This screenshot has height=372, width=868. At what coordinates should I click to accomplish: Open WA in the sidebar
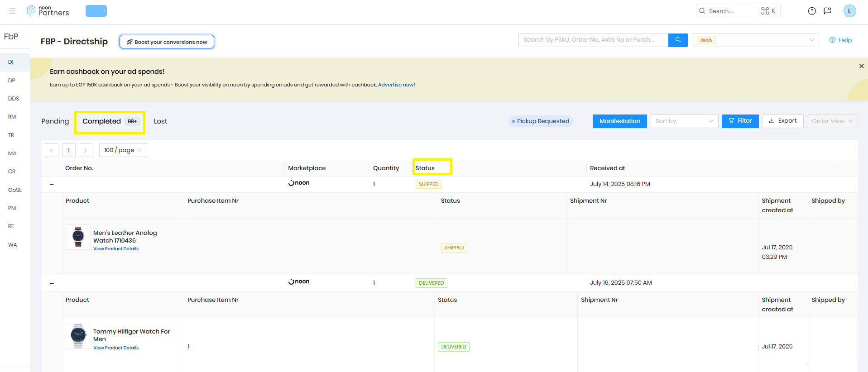tap(13, 245)
